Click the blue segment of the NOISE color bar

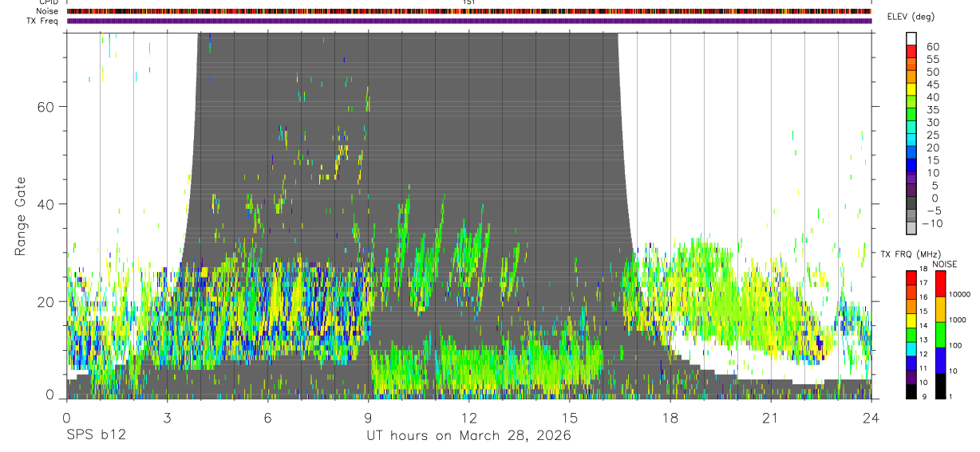tap(939, 360)
